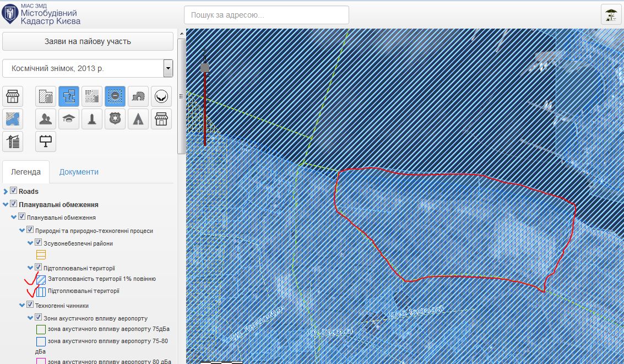
Task: Click the construction crane layer icon
Action: [13, 142]
